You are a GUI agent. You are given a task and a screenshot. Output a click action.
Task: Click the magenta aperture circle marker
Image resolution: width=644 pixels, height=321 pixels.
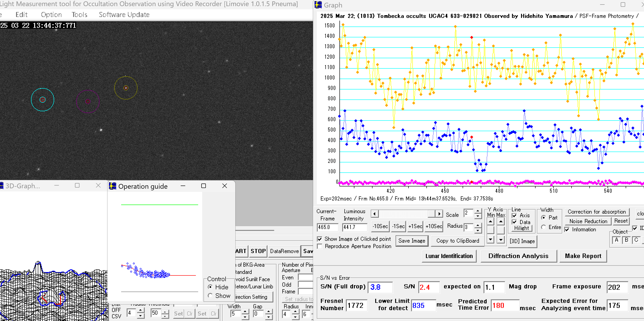88,101
